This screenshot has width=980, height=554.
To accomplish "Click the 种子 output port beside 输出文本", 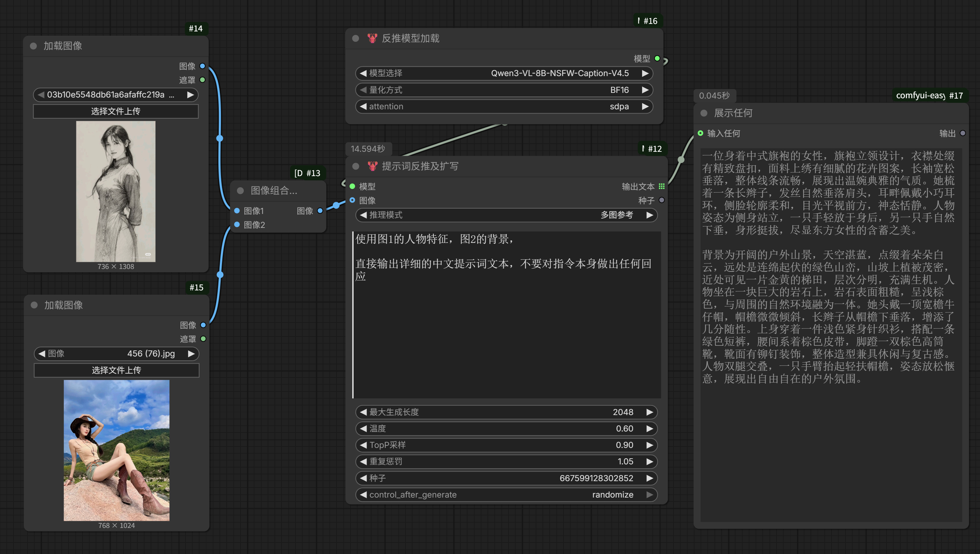I will tap(662, 200).
